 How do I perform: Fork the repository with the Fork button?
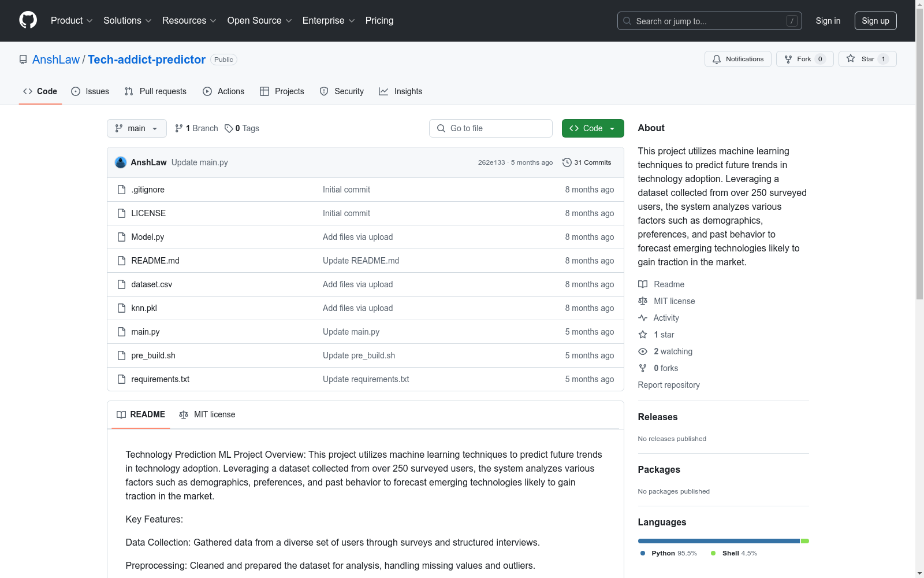805,59
